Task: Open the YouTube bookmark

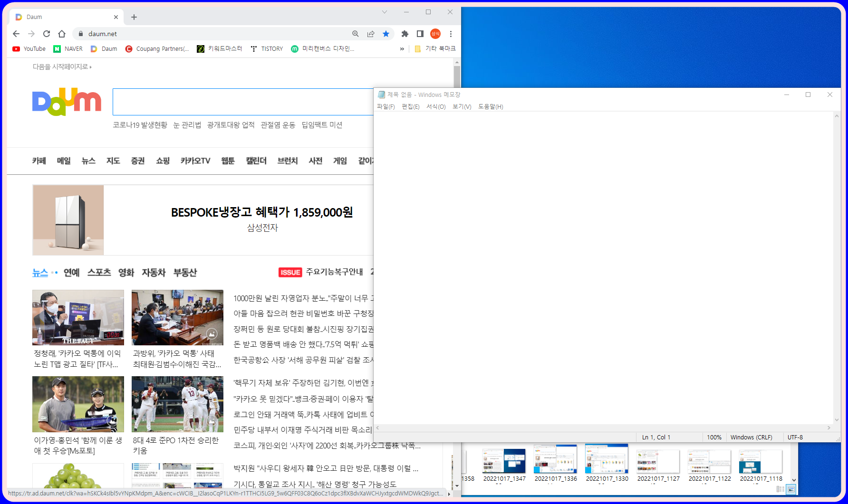Action: point(29,49)
